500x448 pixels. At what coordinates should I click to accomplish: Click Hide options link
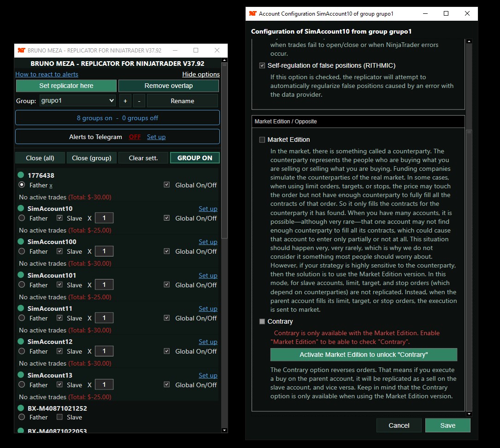point(200,74)
